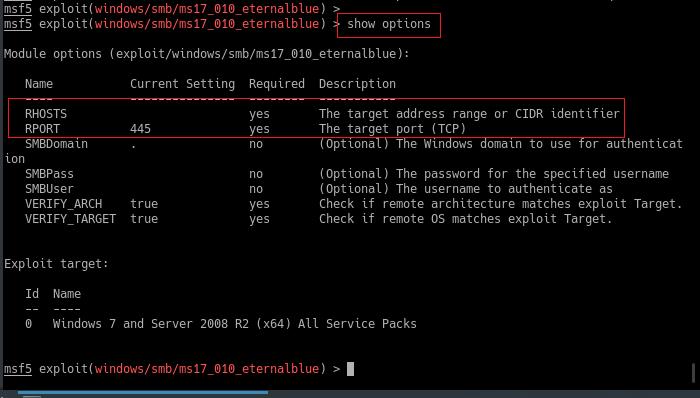The height and width of the screenshot is (398, 700).
Task: Click the 'Windows 7 and Server 2008 R2' target row
Action: coord(221,323)
